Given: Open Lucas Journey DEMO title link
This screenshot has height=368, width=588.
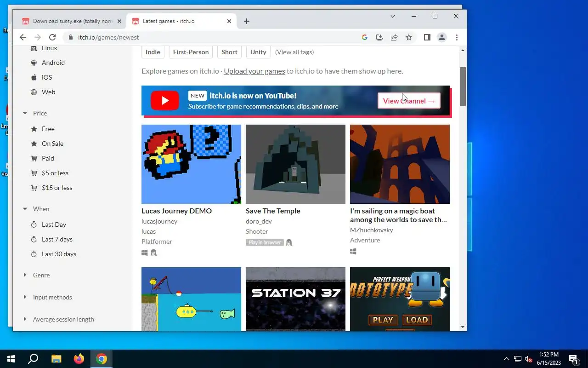Looking at the screenshot, I should [x=176, y=211].
